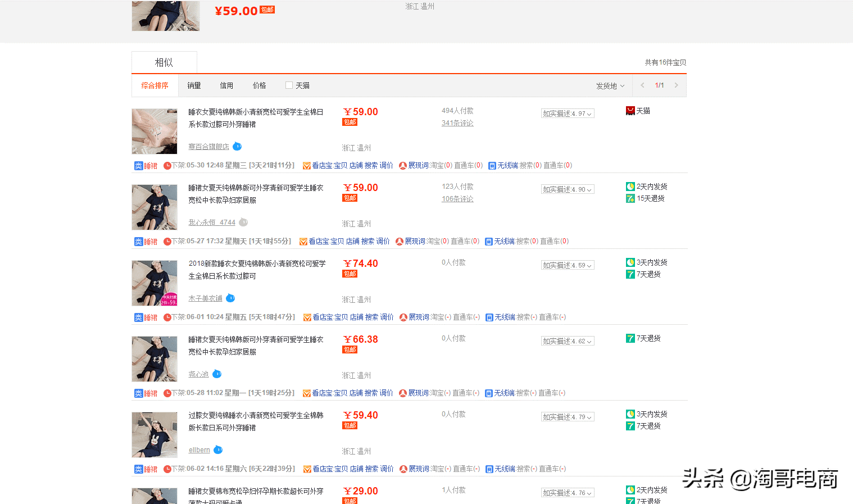Sort listings by 销量
853x504 pixels.
(x=194, y=85)
